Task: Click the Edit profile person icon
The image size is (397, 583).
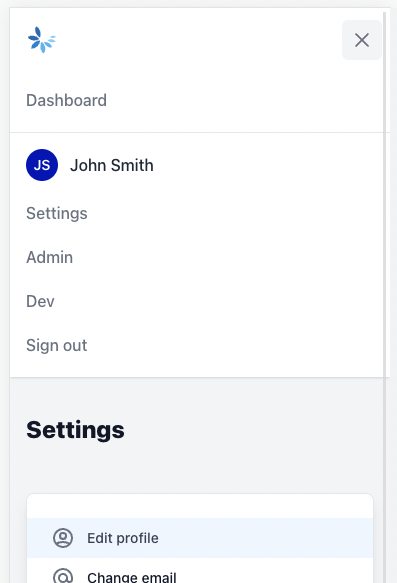Action: tap(63, 538)
